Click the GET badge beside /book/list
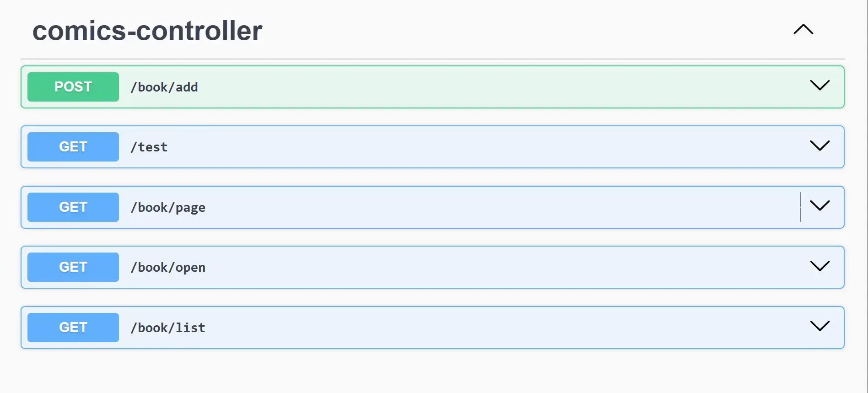The height and width of the screenshot is (393, 868). pos(73,328)
